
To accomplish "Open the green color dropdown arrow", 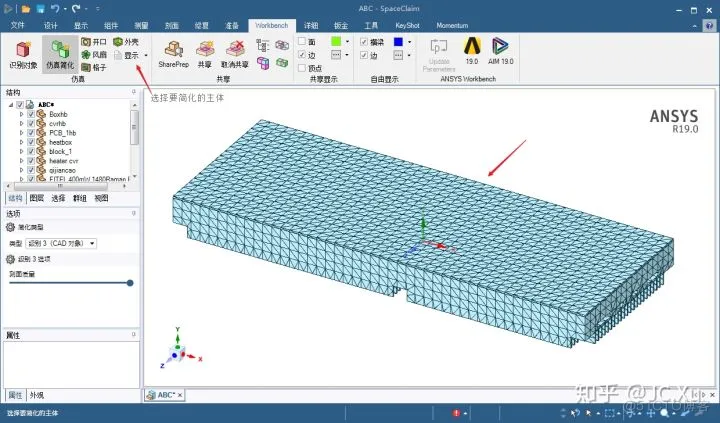I will (347, 42).
